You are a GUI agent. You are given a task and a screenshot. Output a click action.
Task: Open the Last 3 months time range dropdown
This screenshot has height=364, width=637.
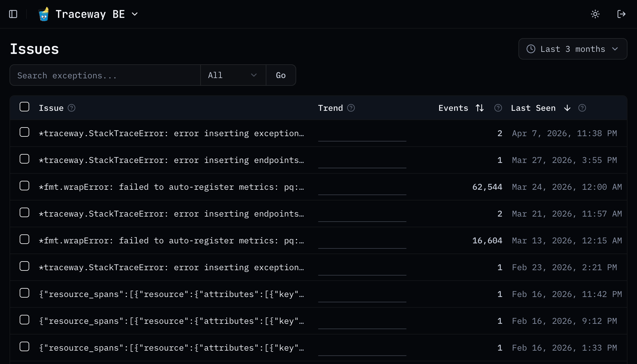pyautogui.click(x=573, y=49)
